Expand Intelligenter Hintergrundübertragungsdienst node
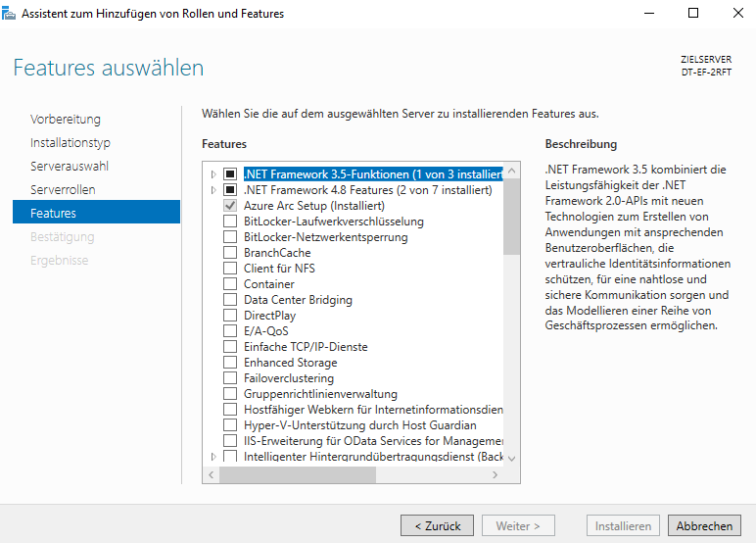 [x=213, y=457]
